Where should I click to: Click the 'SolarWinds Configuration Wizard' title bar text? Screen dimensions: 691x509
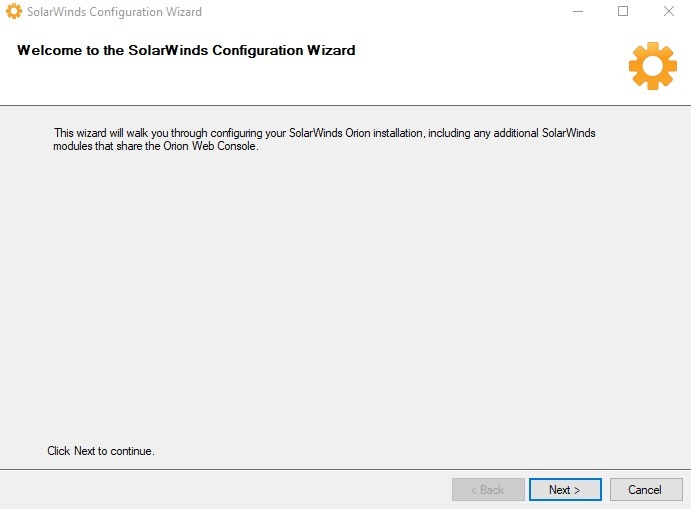pos(115,12)
